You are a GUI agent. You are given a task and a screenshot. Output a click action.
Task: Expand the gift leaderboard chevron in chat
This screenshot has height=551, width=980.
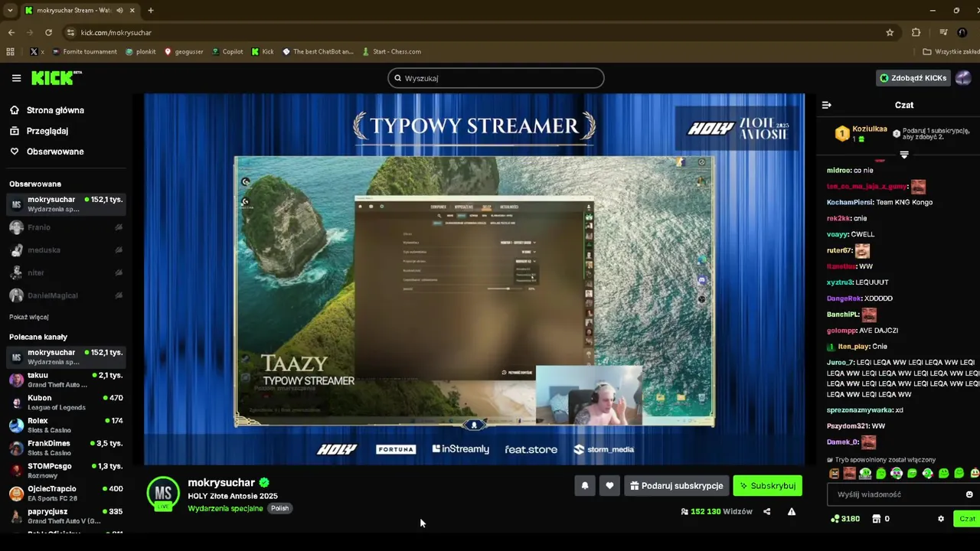point(904,155)
